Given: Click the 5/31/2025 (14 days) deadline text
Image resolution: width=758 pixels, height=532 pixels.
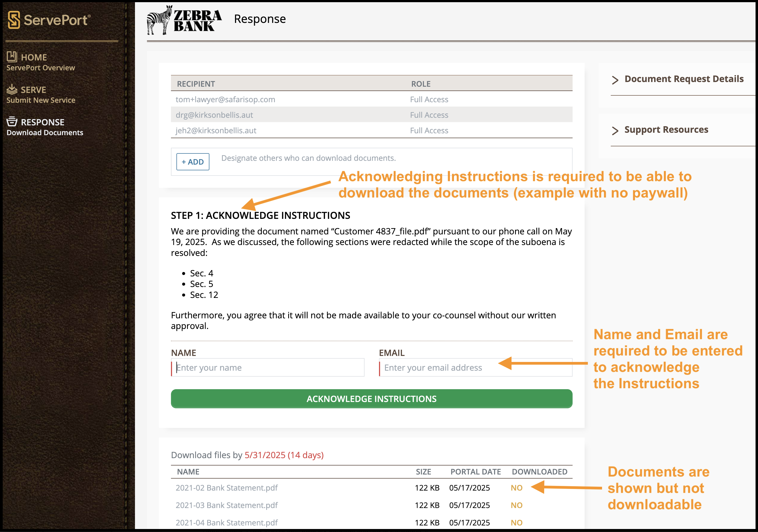Looking at the screenshot, I should tap(284, 455).
